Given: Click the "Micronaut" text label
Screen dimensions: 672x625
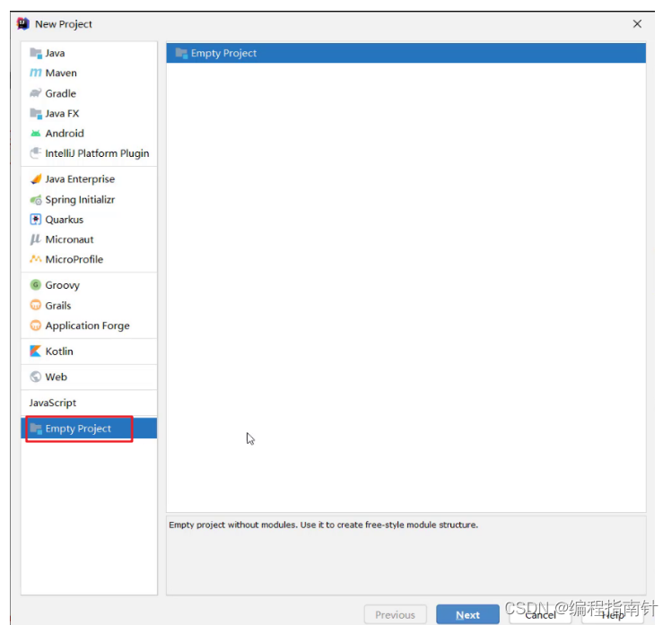Looking at the screenshot, I should 69,239.
